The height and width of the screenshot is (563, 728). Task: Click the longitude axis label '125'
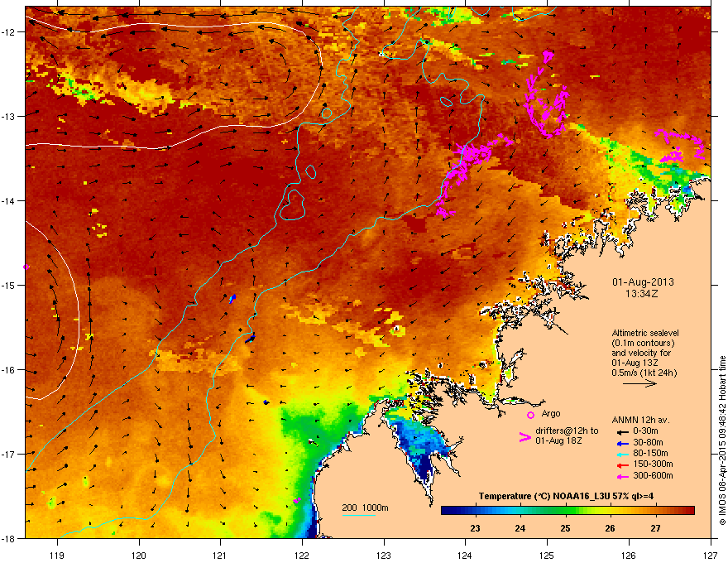click(547, 555)
